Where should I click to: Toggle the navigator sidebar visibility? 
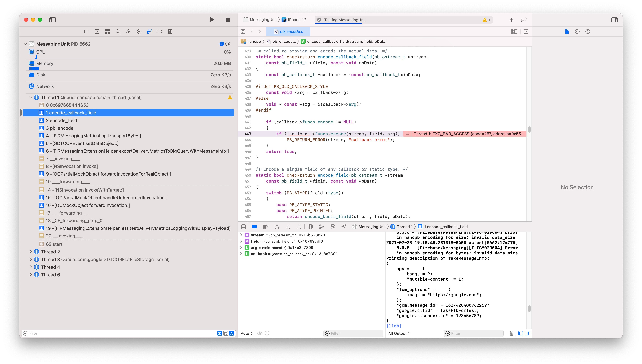(x=53, y=20)
